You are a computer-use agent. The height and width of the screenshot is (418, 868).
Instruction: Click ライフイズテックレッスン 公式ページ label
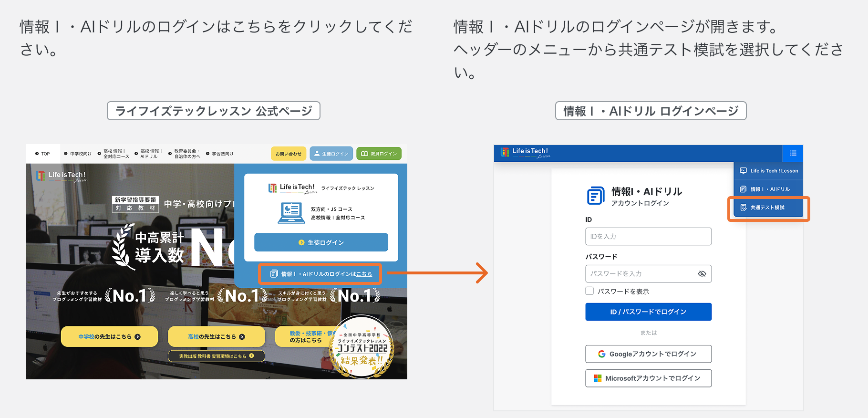(214, 111)
